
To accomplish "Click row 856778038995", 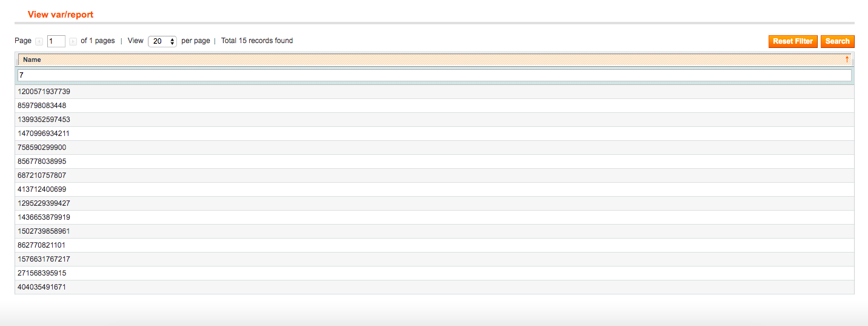I will coord(435,161).
